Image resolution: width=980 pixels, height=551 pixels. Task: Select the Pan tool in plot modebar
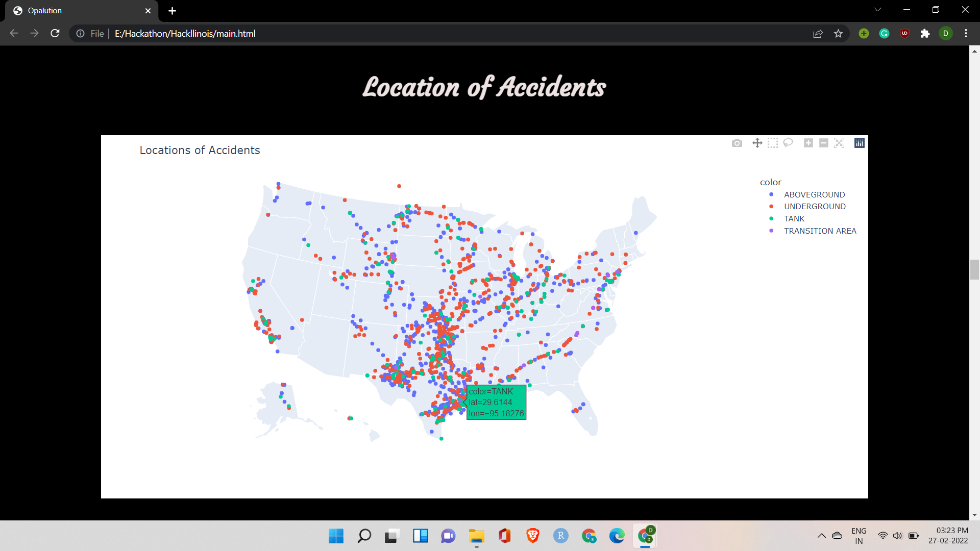coord(757,143)
